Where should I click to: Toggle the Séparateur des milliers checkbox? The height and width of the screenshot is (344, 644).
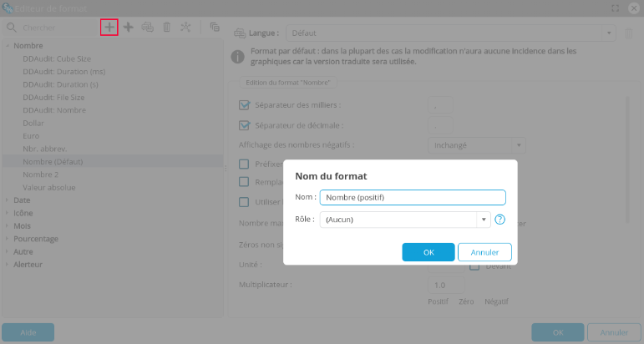[x=245, y=105]
